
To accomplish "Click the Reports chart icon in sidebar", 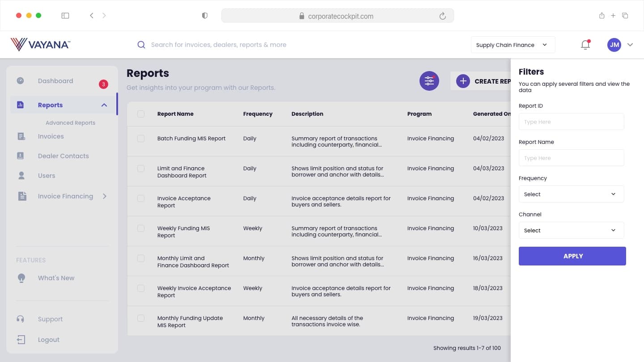I will point(21,105).
